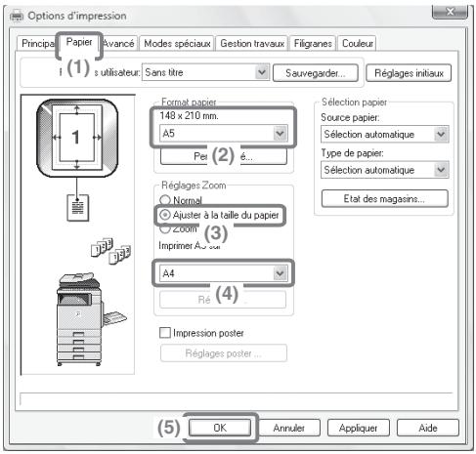Click the Annuler button

click(289, 428)
